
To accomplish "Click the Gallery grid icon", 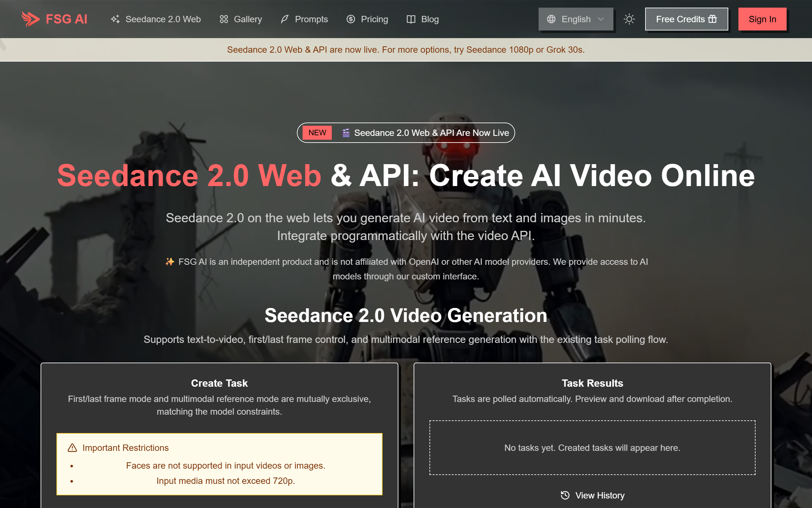I will [x=224, y=19].
